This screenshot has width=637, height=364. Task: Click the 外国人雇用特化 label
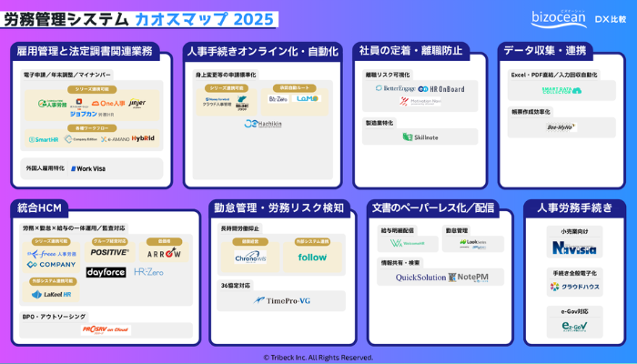pyautogui.click(x=45, y=168)
